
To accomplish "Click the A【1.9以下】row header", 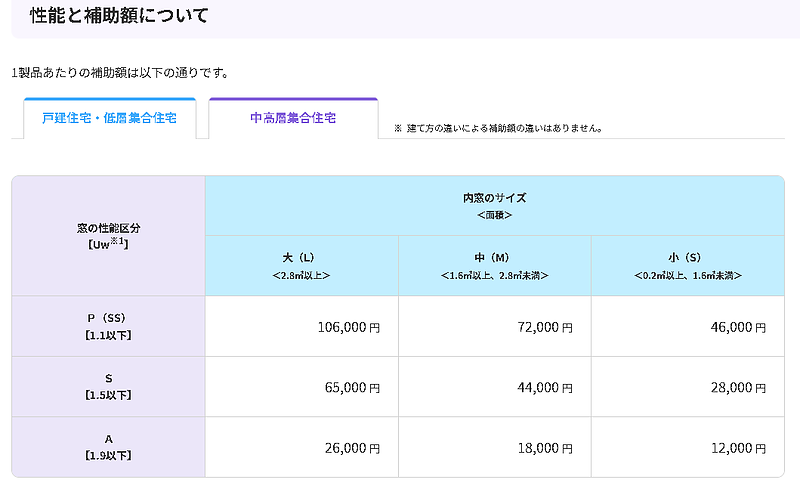I will [108, 446].
